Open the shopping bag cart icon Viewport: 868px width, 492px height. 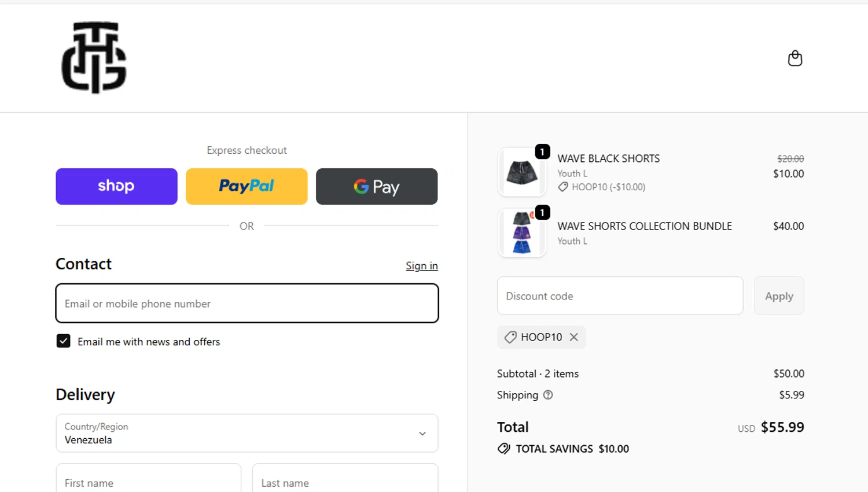(x=795, y=58)
